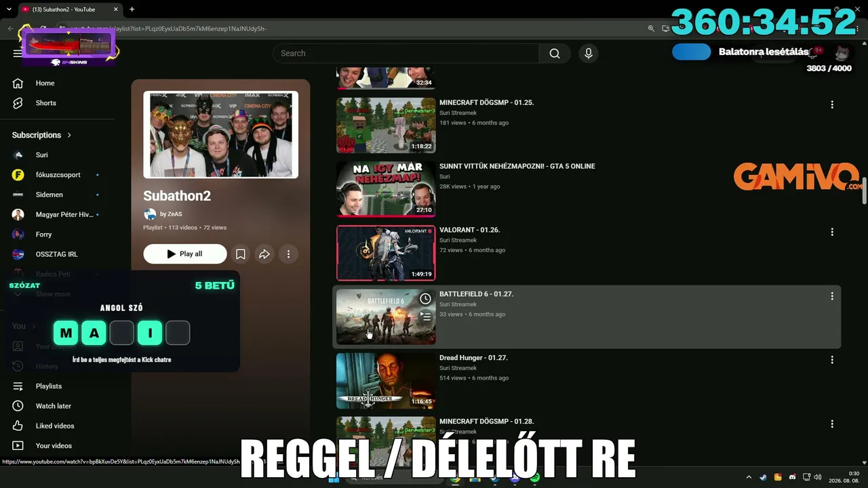Open options menu for MINECRAFT DÖGSMP 01.28.
868x488 pixels.
coord(832,424)
